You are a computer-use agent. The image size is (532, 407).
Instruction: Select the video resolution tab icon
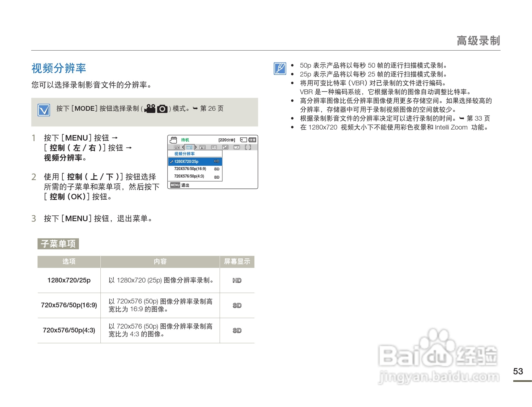[x=189, y=147]
